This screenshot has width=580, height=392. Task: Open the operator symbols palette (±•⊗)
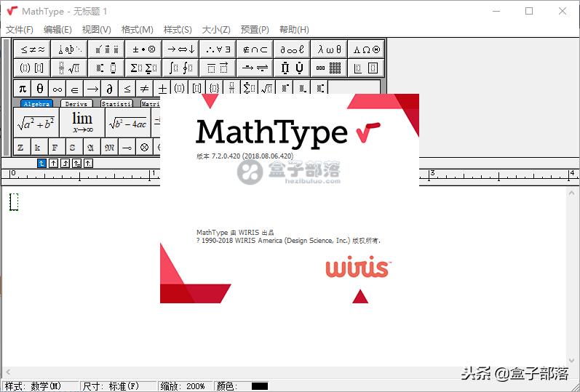[143, 49]
